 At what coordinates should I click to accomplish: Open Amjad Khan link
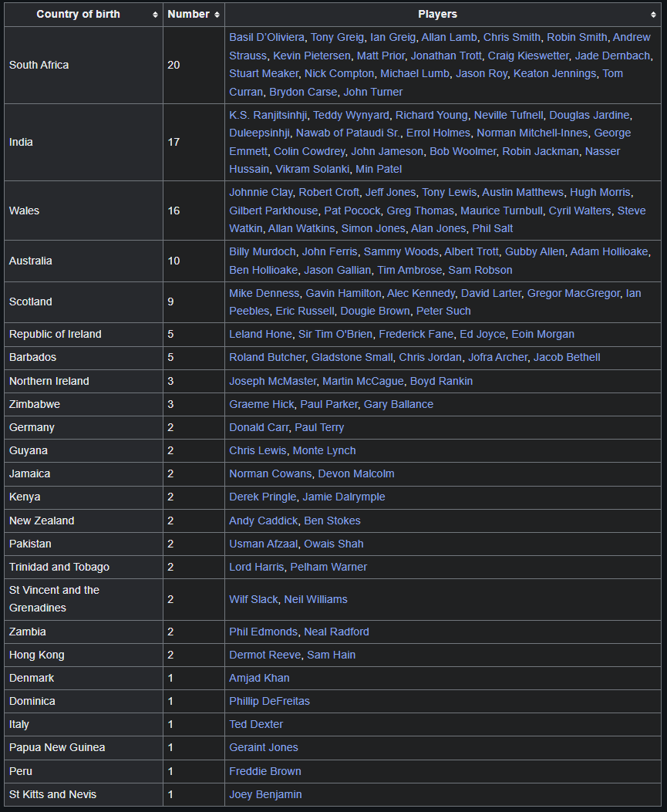click(259, 678)
